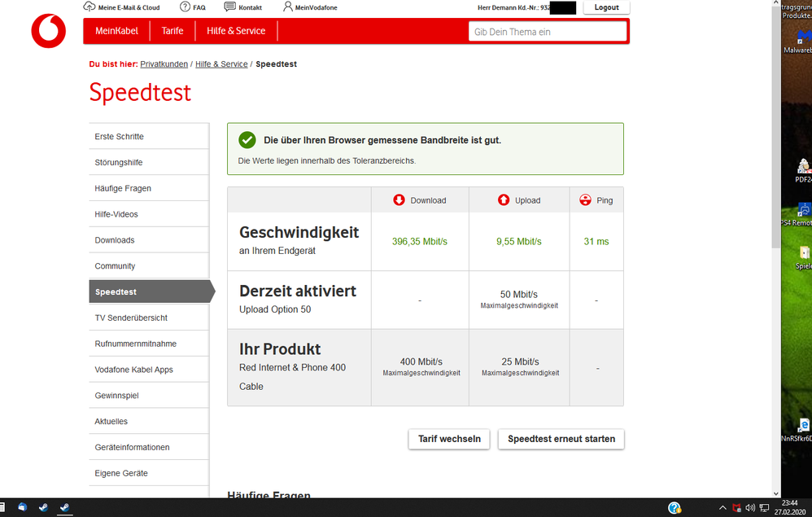Focus the 'Gib Dein Thema ein' search field
This screenshot has width=812, height=517.
coord(548,32)
